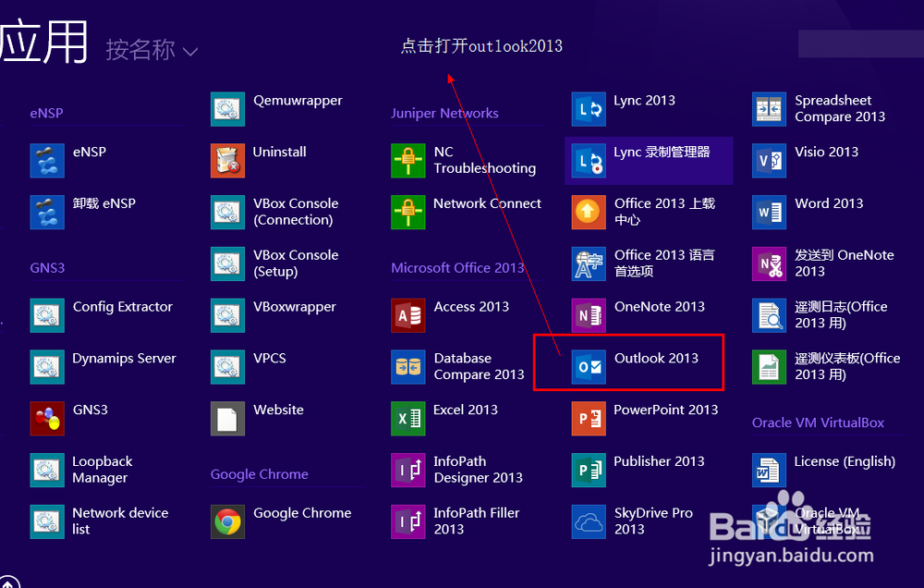Launch Visio 2013 icon

(769, 161)
